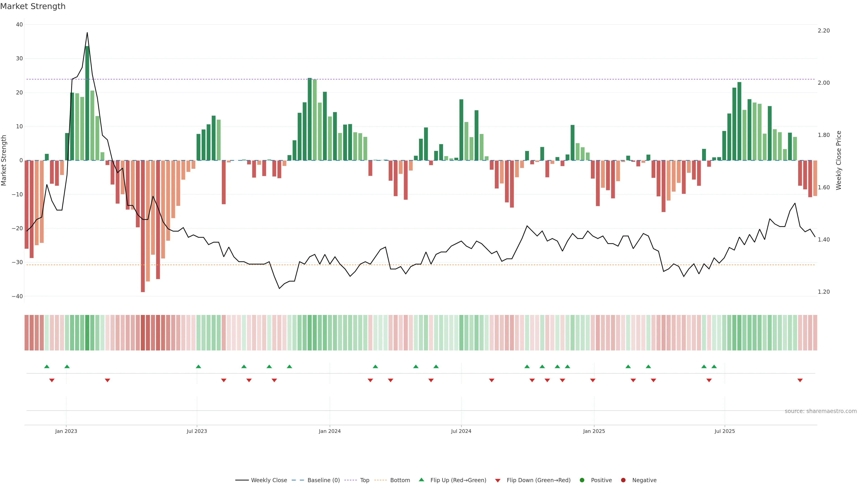Click the purple dotted Top legend line icon

[x=350, y=480]
